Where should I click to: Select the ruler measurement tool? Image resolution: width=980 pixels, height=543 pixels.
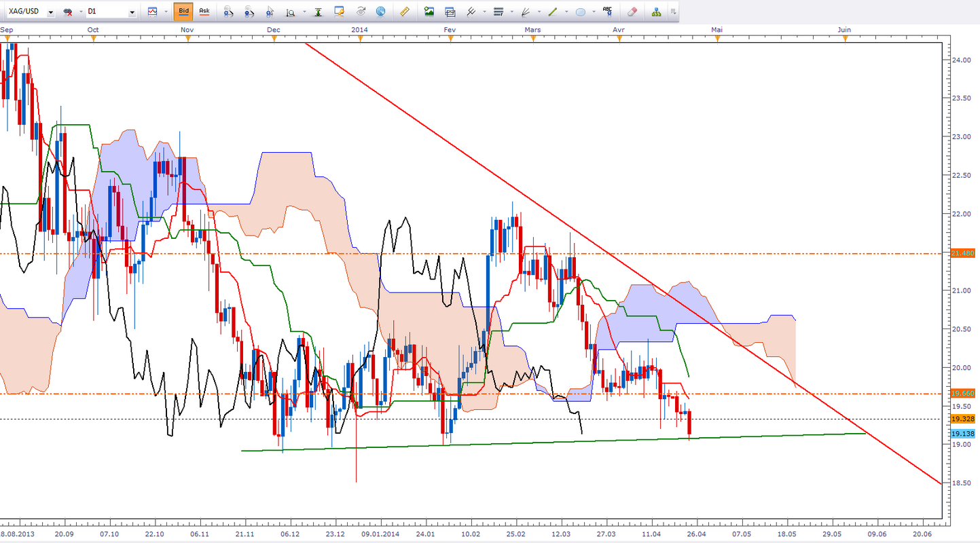click(405, 12)
